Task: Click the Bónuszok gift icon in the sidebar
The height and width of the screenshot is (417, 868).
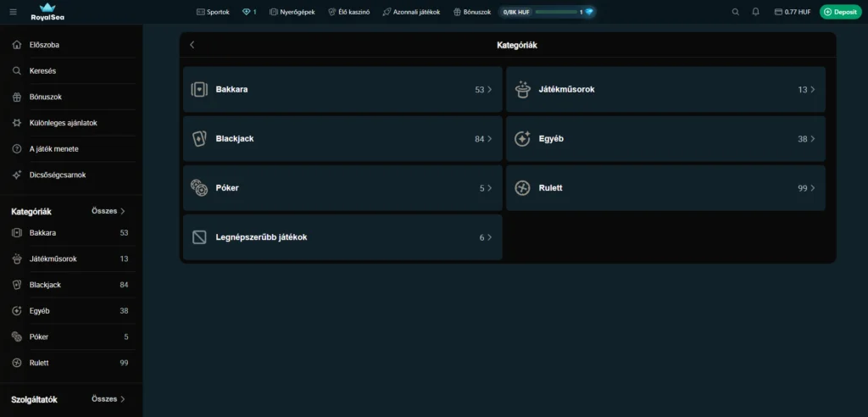Action: 17,97
